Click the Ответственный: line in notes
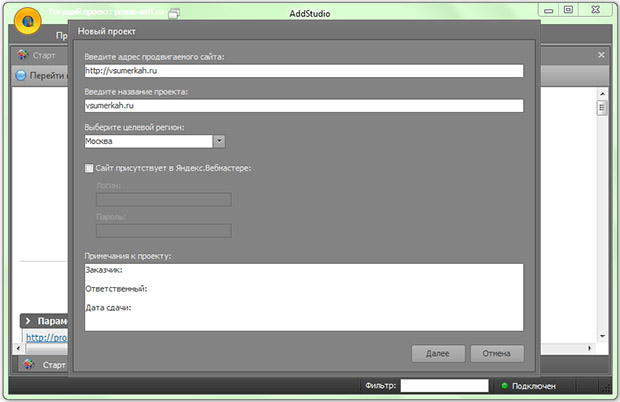Image resolution: width=620 pixels, height=402 pixels. click(x=116, y=289)
